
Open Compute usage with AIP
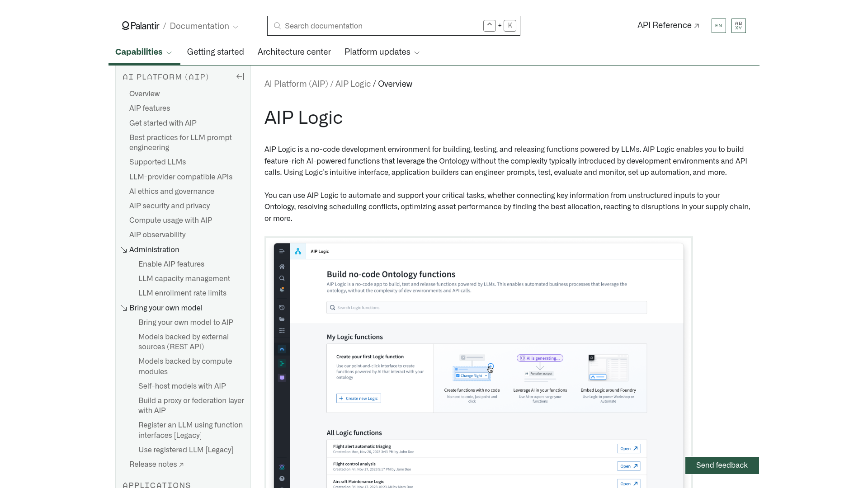tap(170, 220)
